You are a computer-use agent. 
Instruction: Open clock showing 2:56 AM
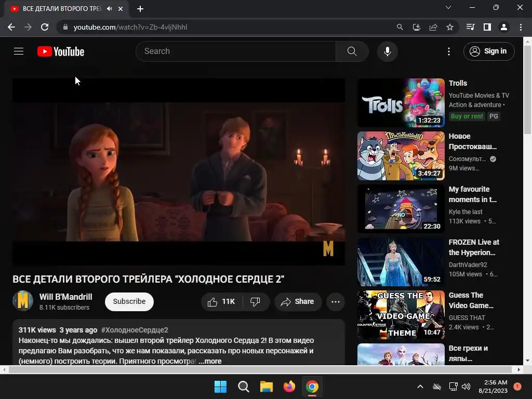493,387
